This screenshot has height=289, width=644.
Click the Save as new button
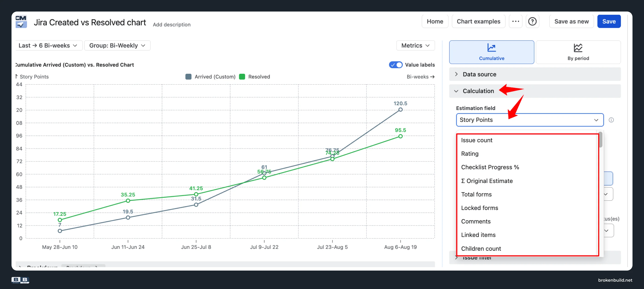(571, 21)
